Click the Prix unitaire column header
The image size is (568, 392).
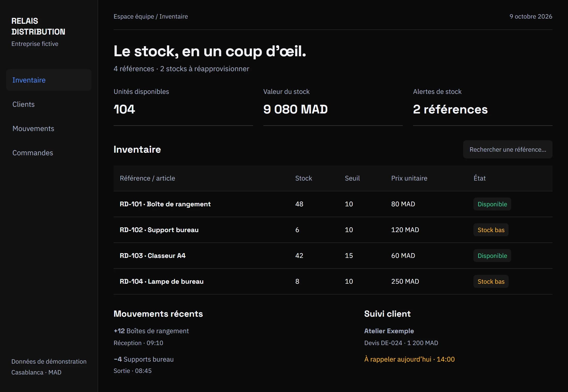[x=409, y=178]
